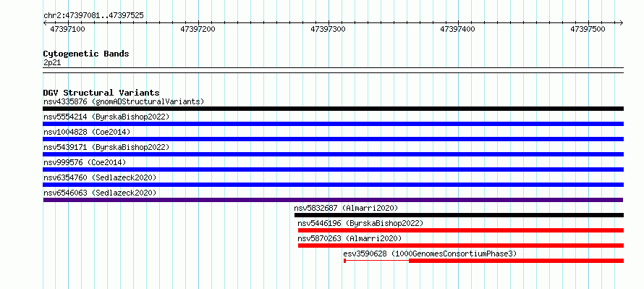Viewport: 644px width, 289px height.
Task: Click thick red segment of esv3590628
Action: pos(516,261)
